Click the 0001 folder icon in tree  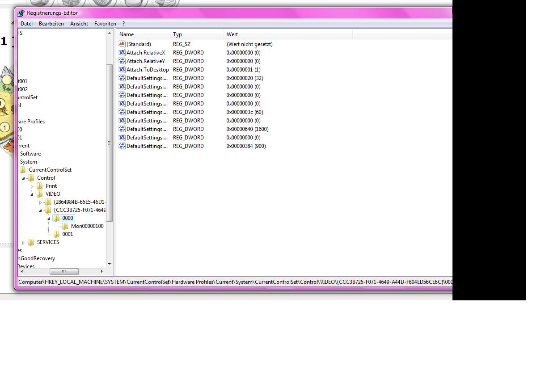[57, 234]
